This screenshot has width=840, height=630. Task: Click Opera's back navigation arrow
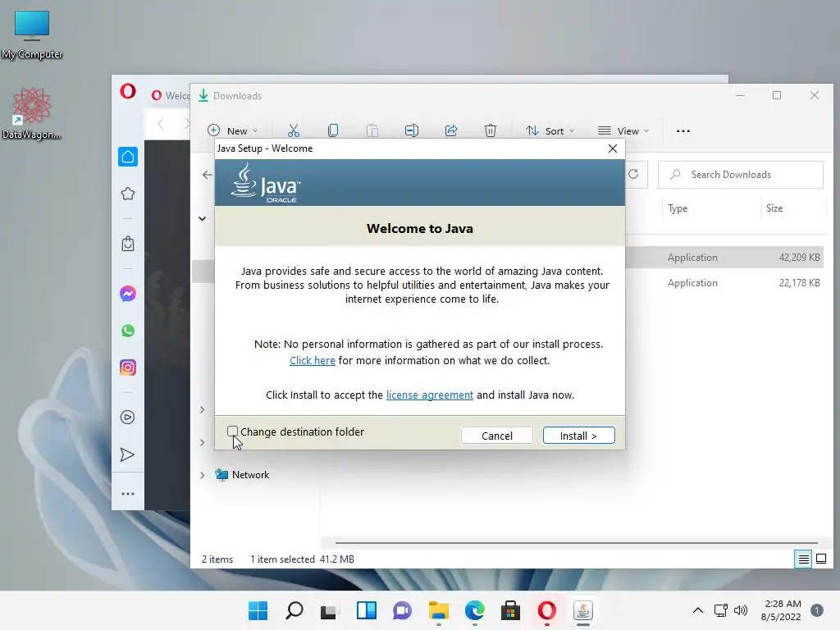point(161,125)
